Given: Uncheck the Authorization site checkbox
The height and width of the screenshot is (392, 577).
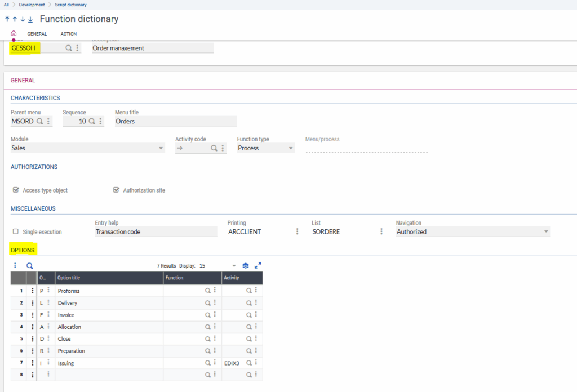Looking at the screenshot, I should 116,190.
